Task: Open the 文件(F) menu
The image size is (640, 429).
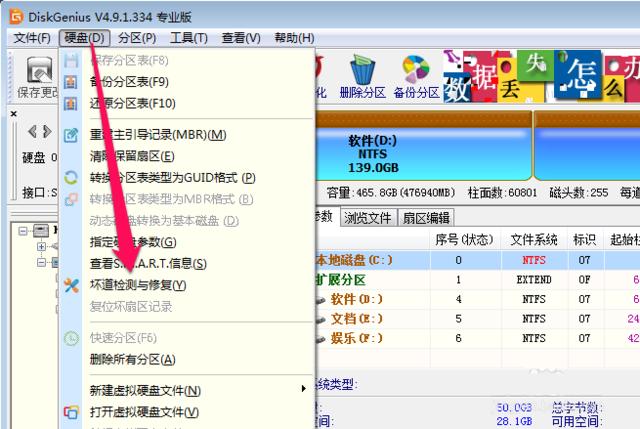Action: tap(32, 38)
